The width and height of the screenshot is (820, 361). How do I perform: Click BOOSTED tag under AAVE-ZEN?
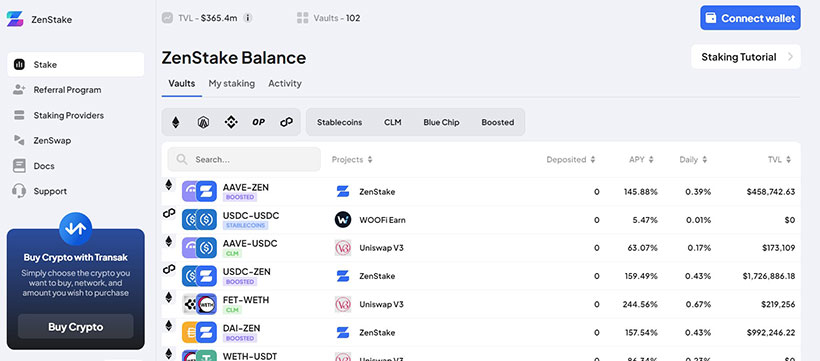[x=240, y=197]
